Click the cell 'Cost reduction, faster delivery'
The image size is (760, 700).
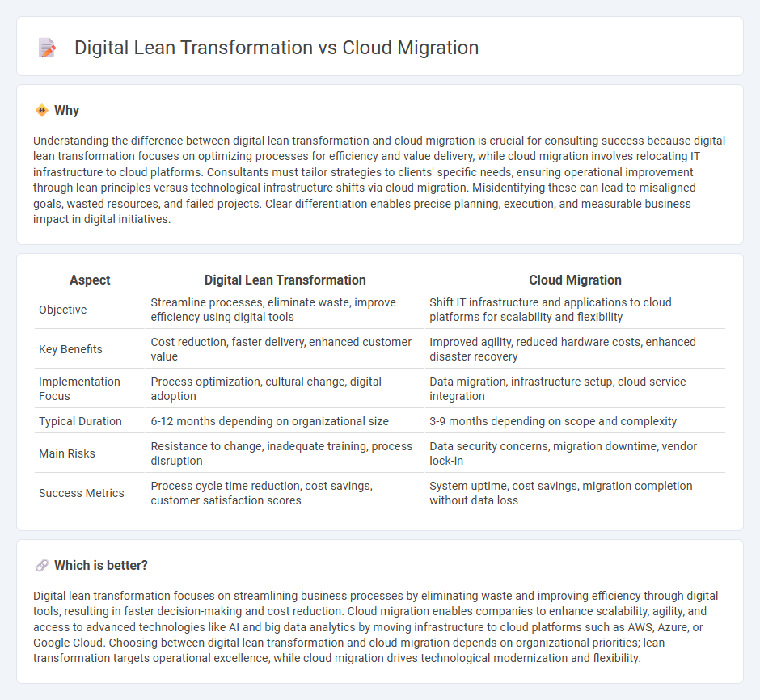pos(285,349)
